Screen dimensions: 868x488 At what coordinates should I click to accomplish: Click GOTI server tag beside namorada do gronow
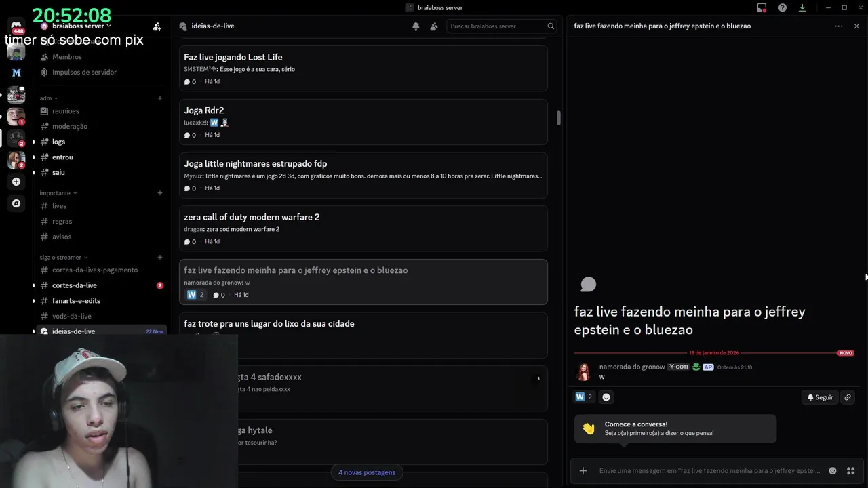tap(678, 367)
